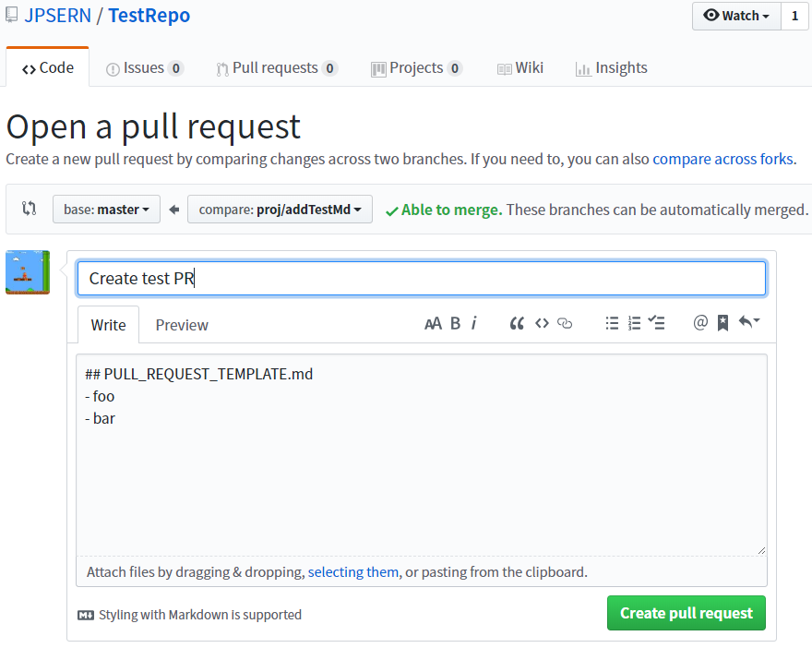The height and width of the screenshot is (648, 812).
Task: Apply italic formatting in the editor
Action: click(x=473, y=323)
